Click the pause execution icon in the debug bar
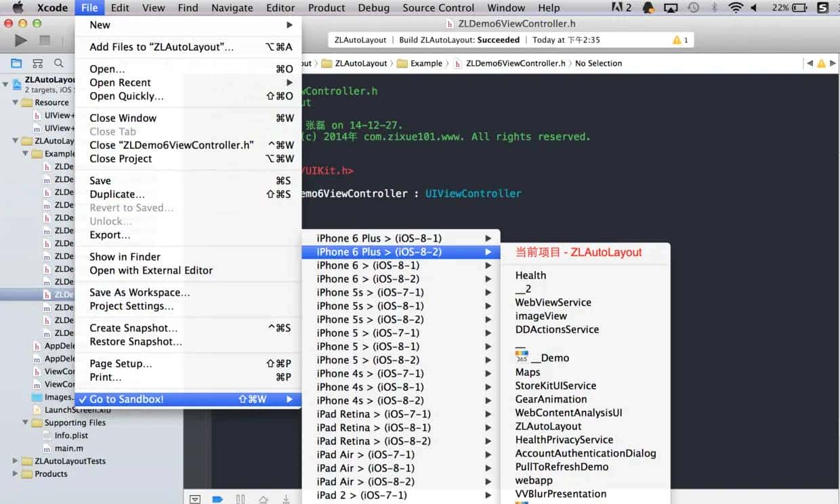This screenshot has height=504, width=840. point(240,499)
